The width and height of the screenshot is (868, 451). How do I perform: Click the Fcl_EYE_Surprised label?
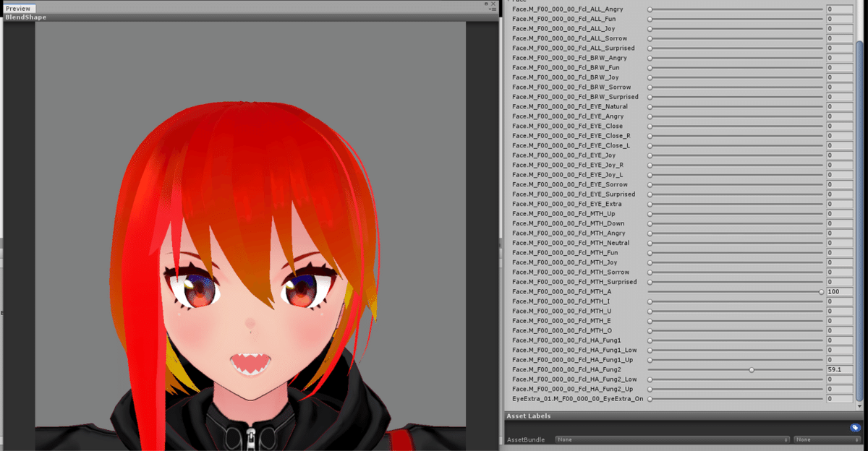click(x=574, y=194)
